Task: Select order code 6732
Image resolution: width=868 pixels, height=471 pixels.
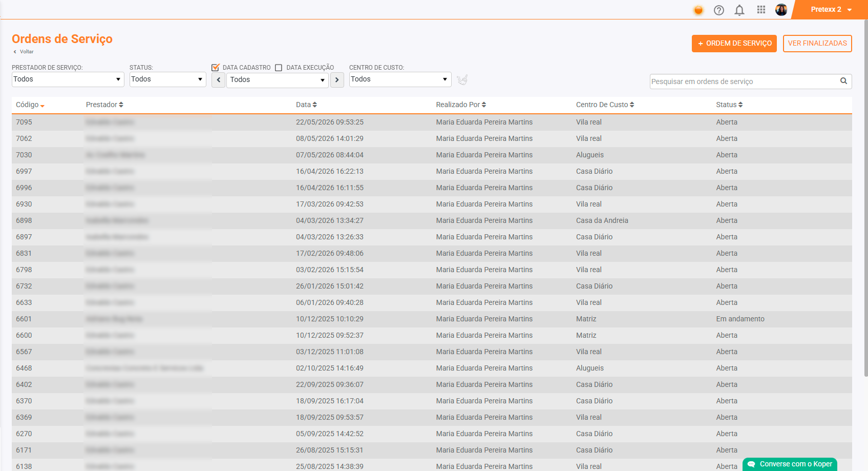Action: point(24,286)
